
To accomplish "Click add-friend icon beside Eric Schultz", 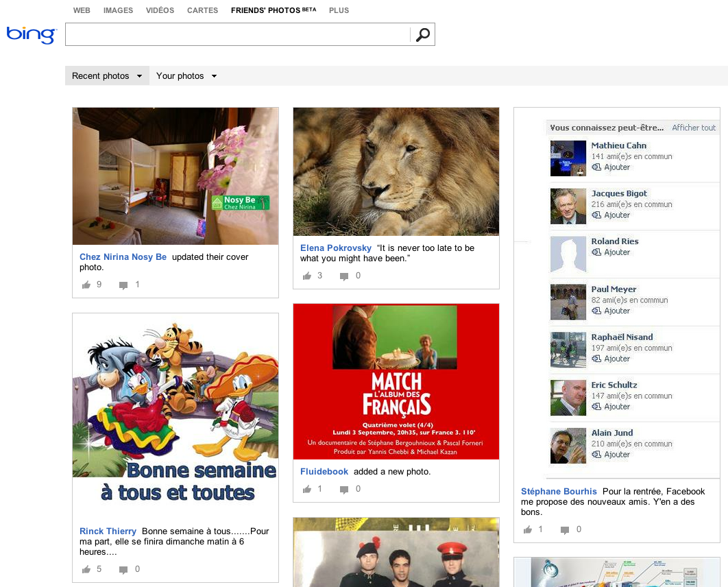I will click(596, 407).
